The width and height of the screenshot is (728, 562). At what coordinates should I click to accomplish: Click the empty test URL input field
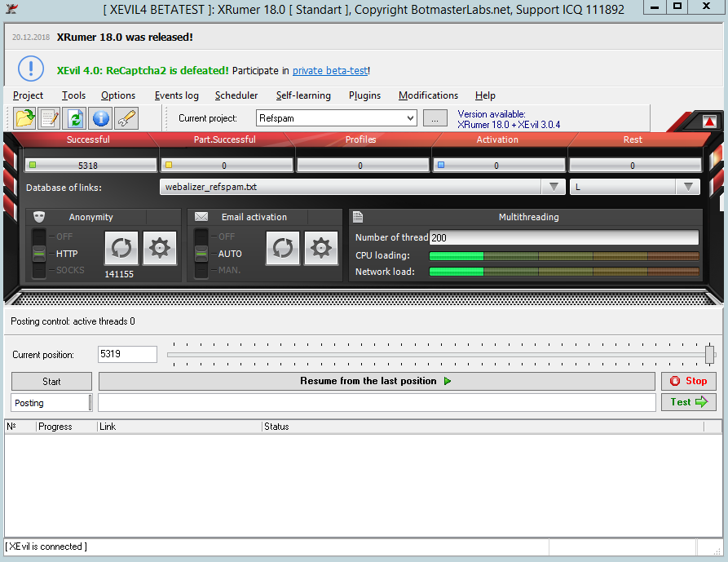click(377, 403)
